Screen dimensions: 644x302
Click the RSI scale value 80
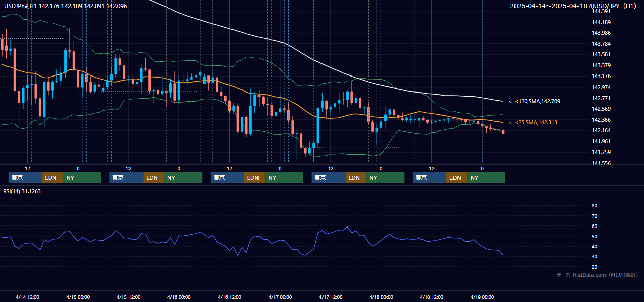point(594,206)
